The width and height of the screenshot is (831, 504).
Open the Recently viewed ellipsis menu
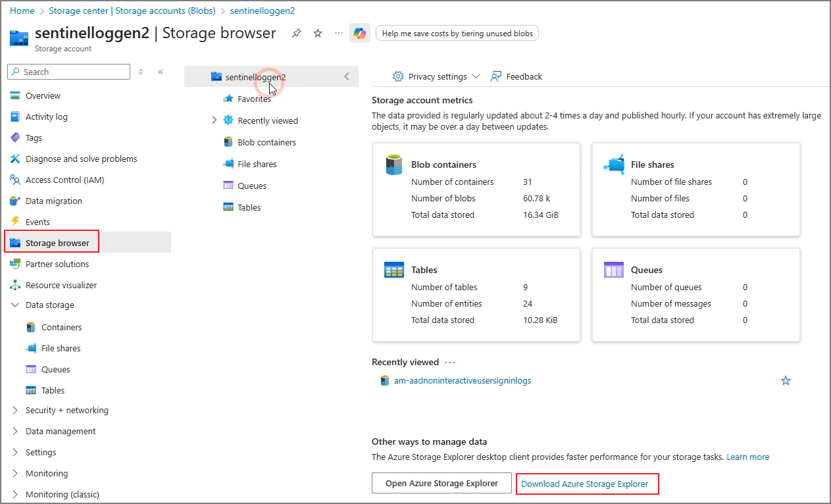[x=449, y=362]
